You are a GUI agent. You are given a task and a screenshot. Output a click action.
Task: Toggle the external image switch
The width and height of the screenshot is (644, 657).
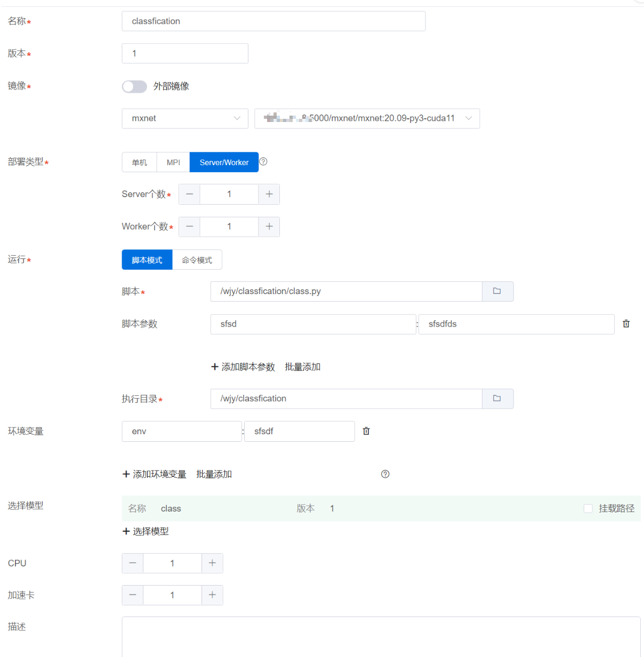coord(134,86)
